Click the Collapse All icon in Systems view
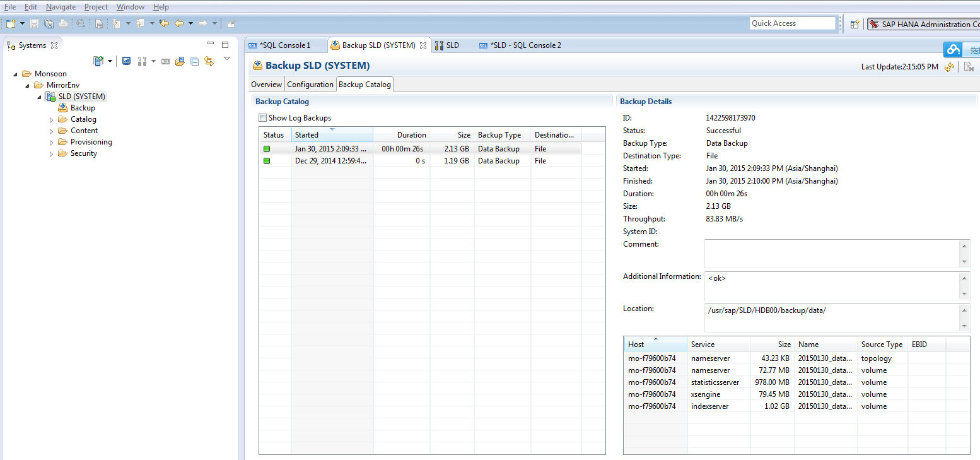The image size is (980, 460). [194, 61]
